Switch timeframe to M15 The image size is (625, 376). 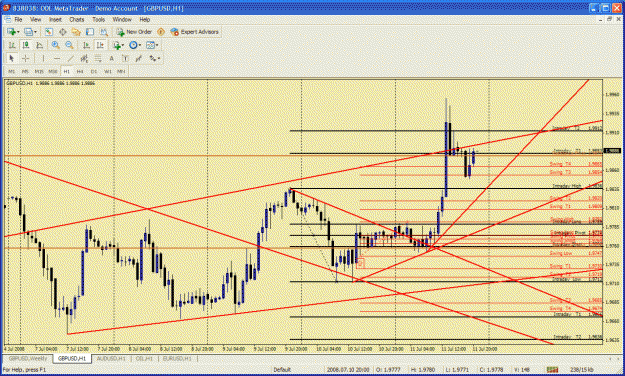(x=39, y=71)
